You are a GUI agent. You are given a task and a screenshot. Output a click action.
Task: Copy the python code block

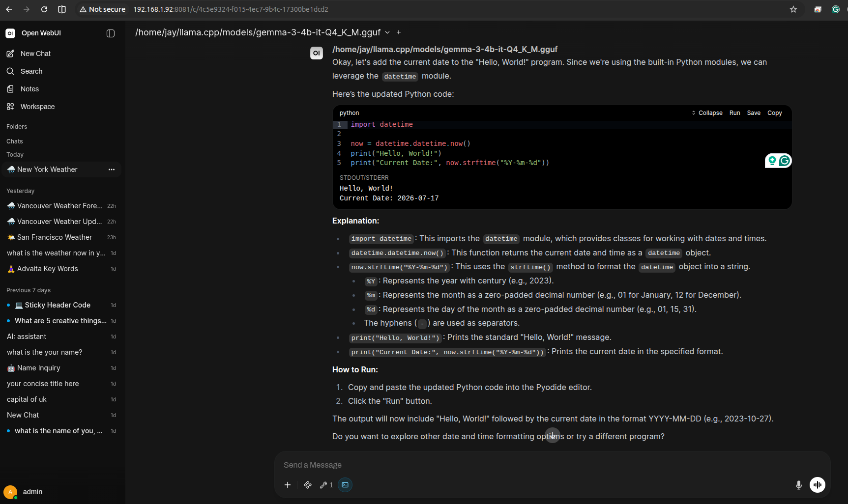click(775, 113)
